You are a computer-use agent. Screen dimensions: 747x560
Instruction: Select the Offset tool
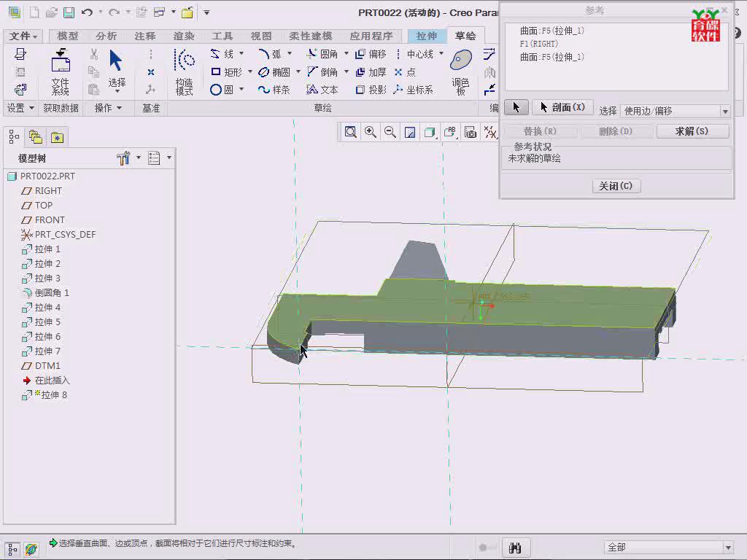point(371,54)
